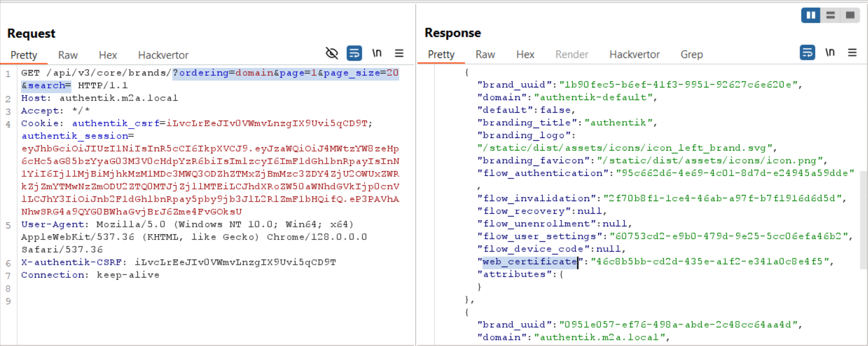Click the icon_left_brand.svg logo path
This screenshot has height=346, width=868.
[x=625, y=148]
